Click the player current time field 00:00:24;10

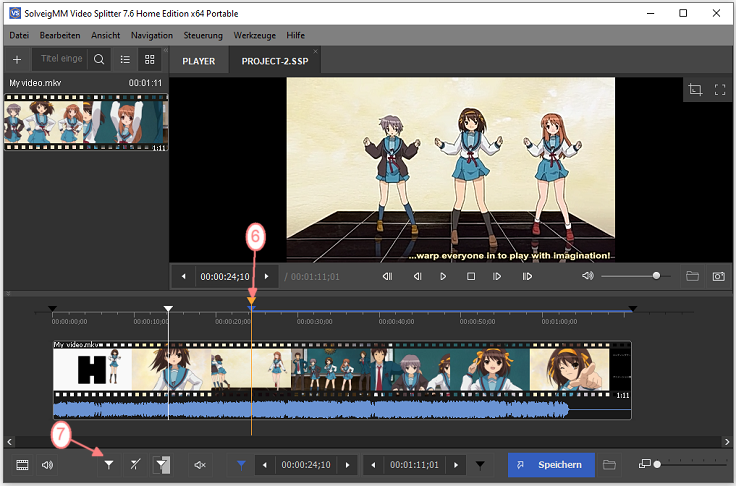click(x=225, y=277)
